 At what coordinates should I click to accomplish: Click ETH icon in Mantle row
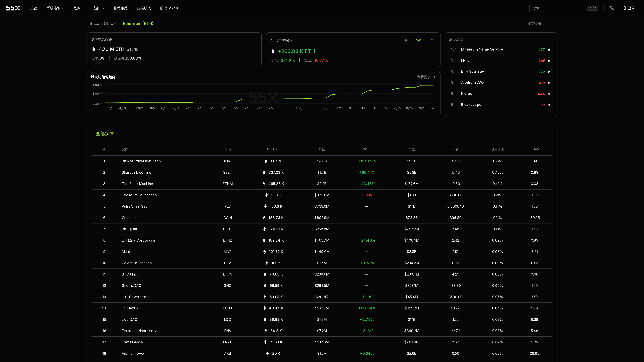click(x=265, y=252)
